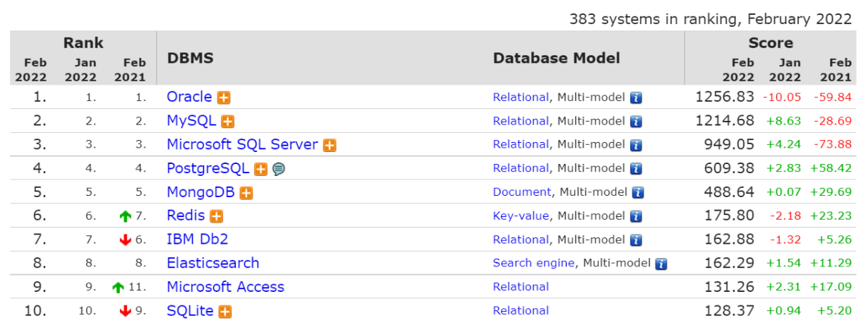
Task: Click the score value 949.05
Action: click(x=729, y=145)
